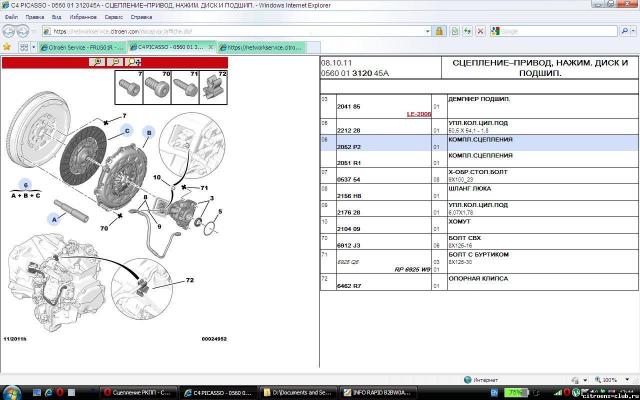Click the zoom out magnifier icon
This screenshot has height=400, width=640.
click(117, 62)
